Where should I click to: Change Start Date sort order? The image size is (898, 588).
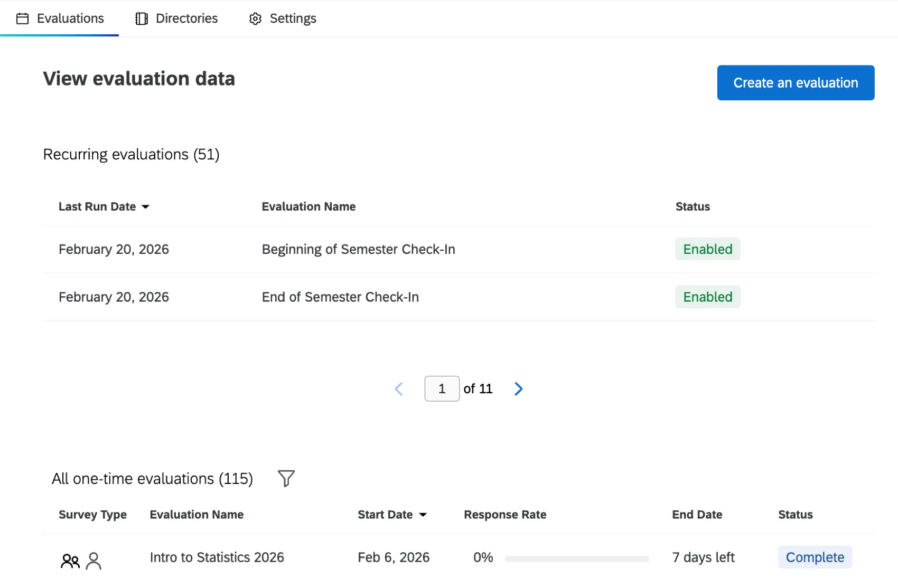point(423,515)
